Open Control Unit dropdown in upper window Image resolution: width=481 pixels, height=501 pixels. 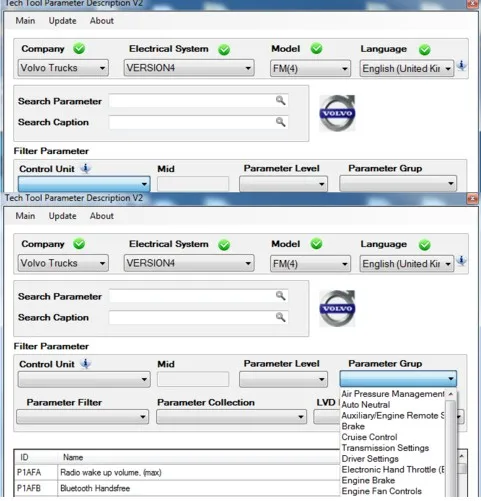[x=84, y=184]
